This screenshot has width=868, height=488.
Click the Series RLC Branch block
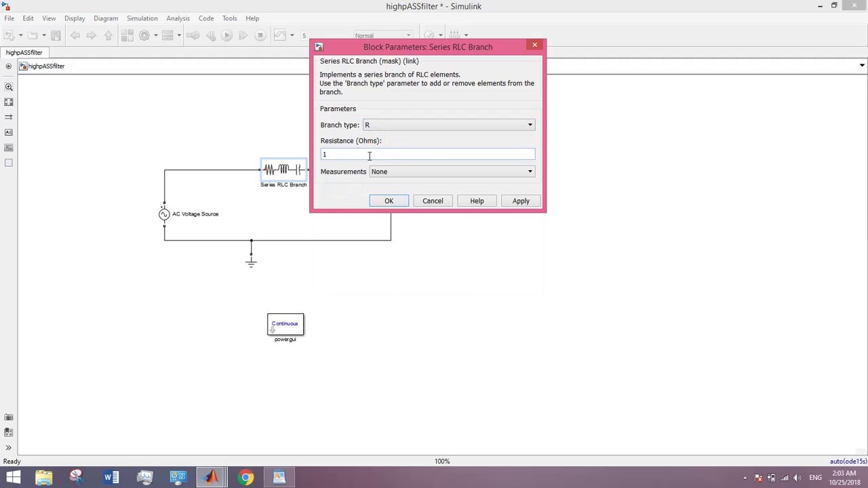click(284, 169)
